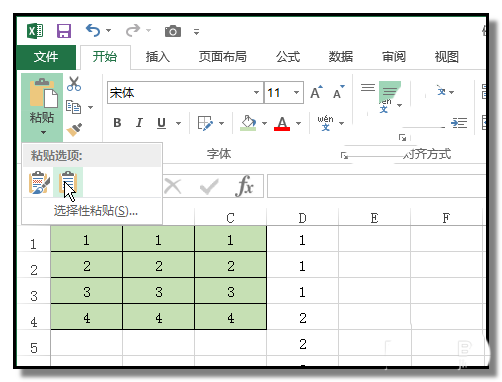Apply cell borders with border icon
Screen dimensions: 502x382
pos(205,123)
